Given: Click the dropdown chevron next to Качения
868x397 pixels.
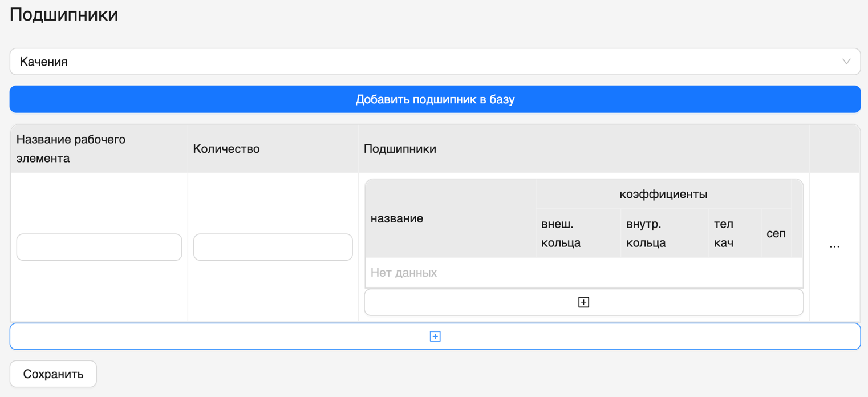Looking at the screenshot, I should coord(846,61).
